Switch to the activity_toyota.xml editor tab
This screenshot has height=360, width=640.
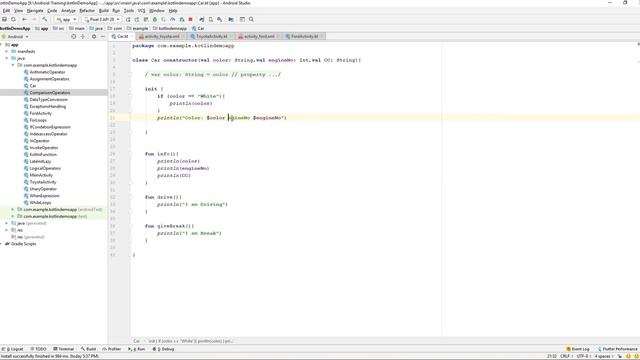click(x=160, y=36)
